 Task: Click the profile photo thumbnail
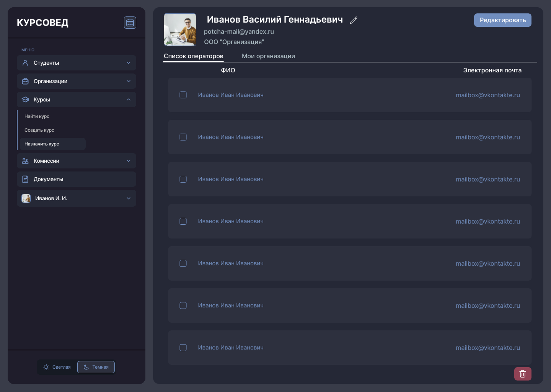pos(180,30)
